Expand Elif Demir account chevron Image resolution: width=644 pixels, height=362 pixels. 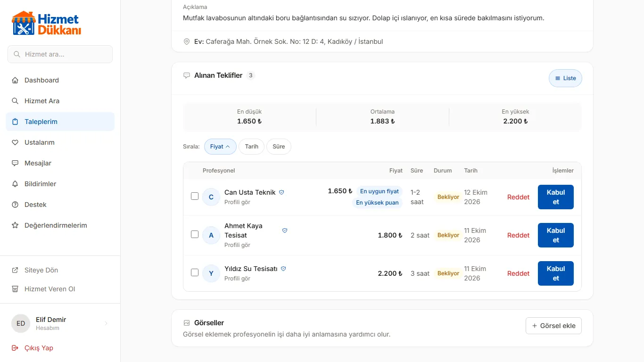coord(106,323)
